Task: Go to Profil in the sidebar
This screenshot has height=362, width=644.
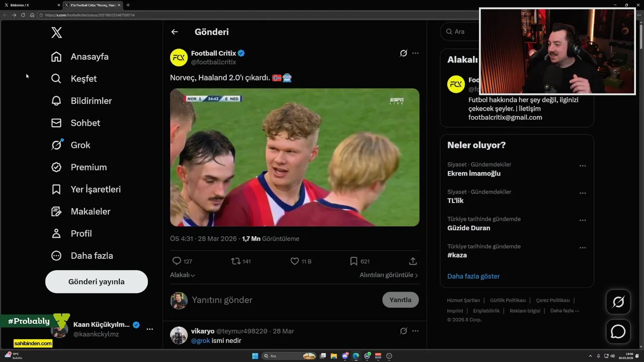Action: (71, 234)
